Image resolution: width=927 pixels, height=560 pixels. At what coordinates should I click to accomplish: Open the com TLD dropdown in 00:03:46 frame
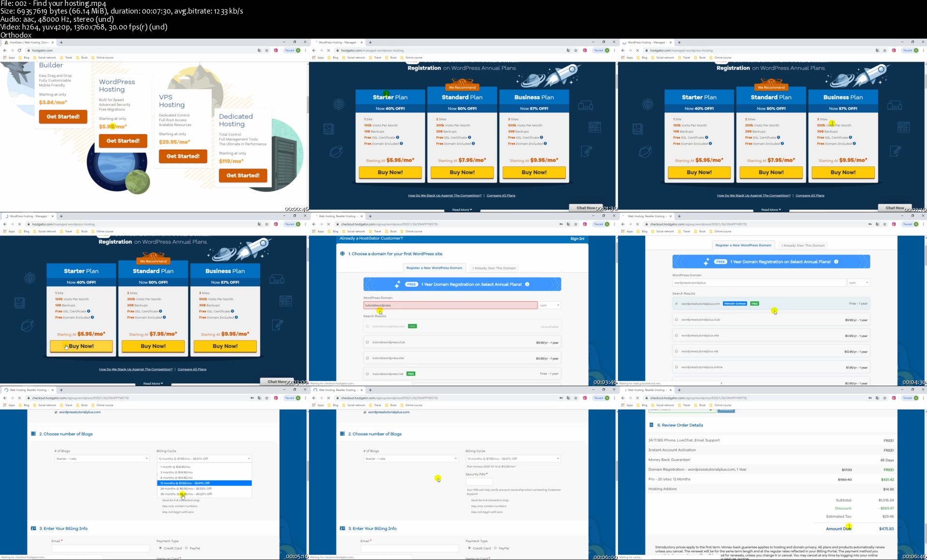[550, 305]
